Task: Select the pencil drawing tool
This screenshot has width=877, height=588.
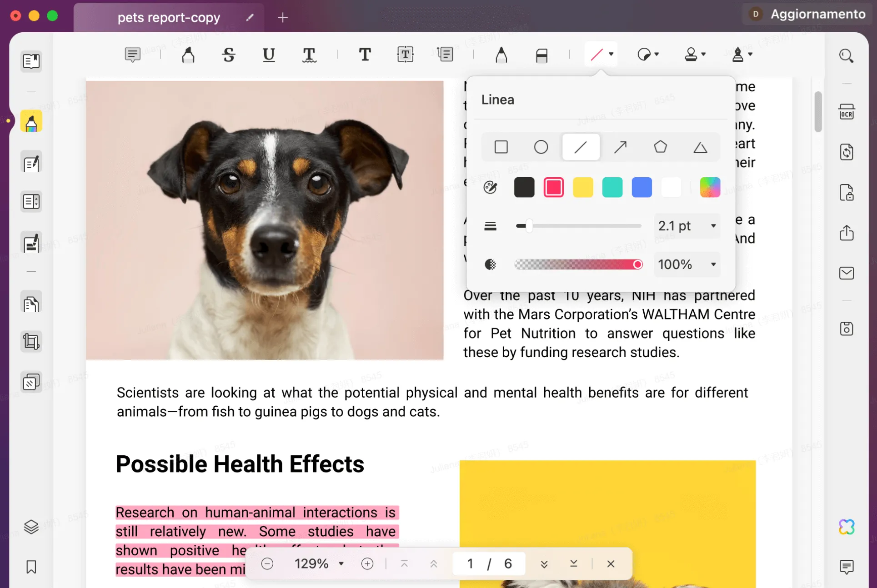Action: tap(501, 55)
